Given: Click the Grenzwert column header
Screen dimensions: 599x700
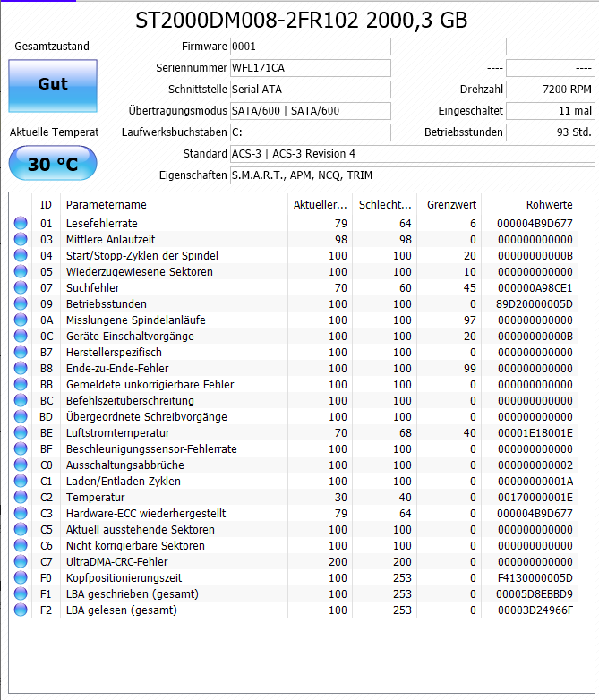Looking at the screenshot, I should pos(449,204).
